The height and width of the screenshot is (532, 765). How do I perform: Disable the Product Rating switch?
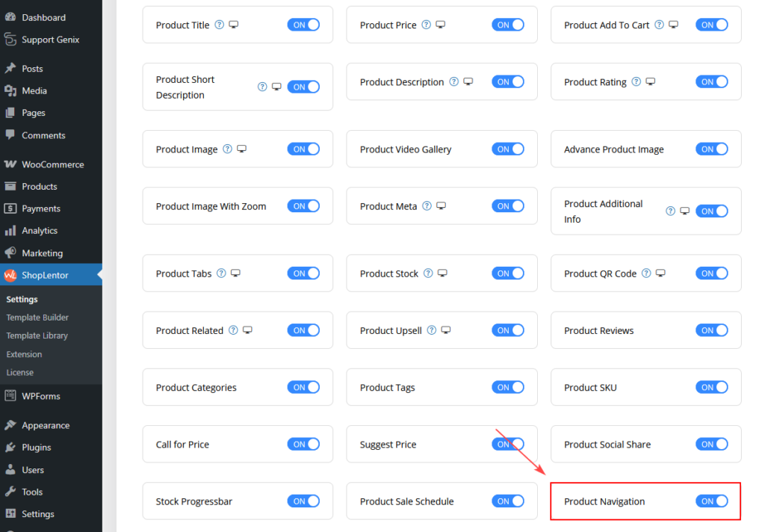click(712, 81)
